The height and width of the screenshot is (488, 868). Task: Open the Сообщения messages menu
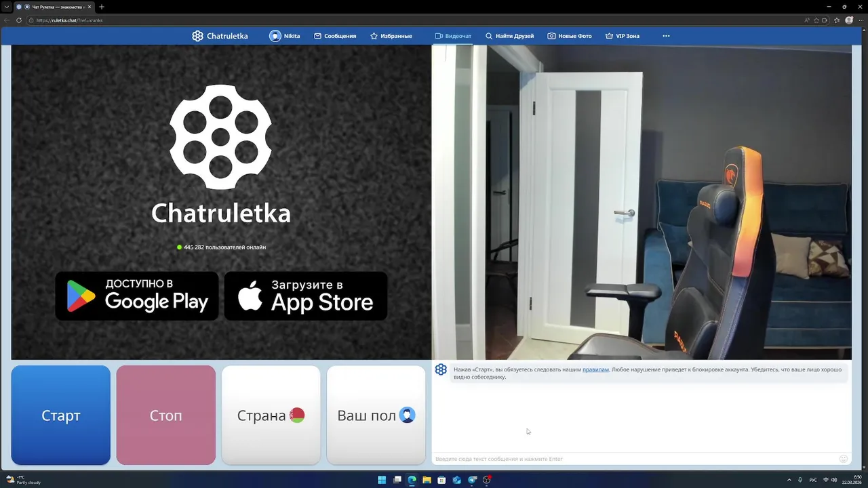[335, 36]
